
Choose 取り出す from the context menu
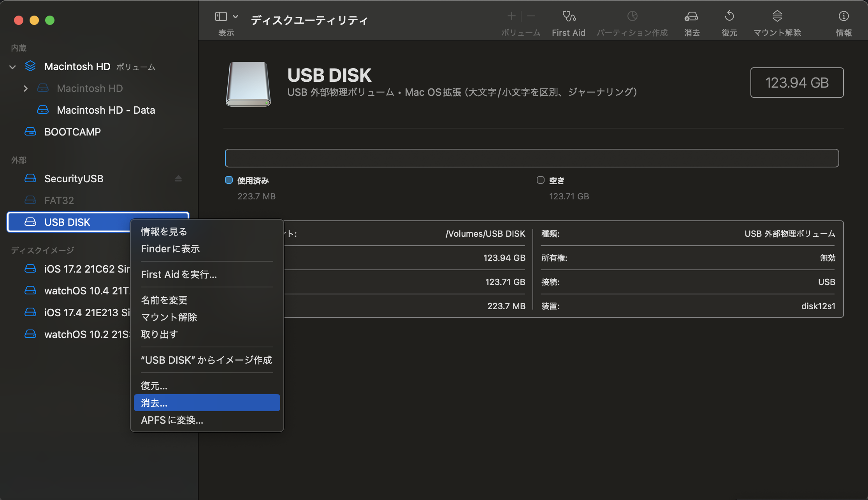(x=207, y=335)
